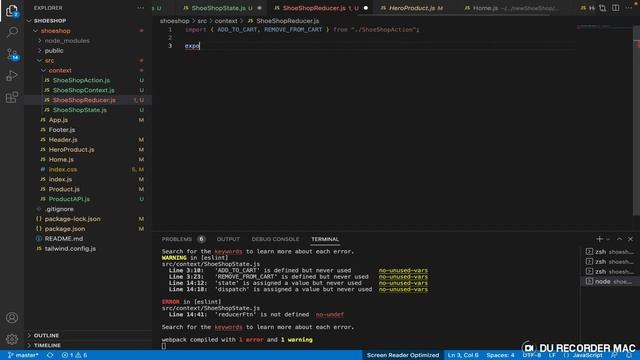Open the Manage gear menu
The height and width of the screenshot is (360, 640).
click(12, 339)
